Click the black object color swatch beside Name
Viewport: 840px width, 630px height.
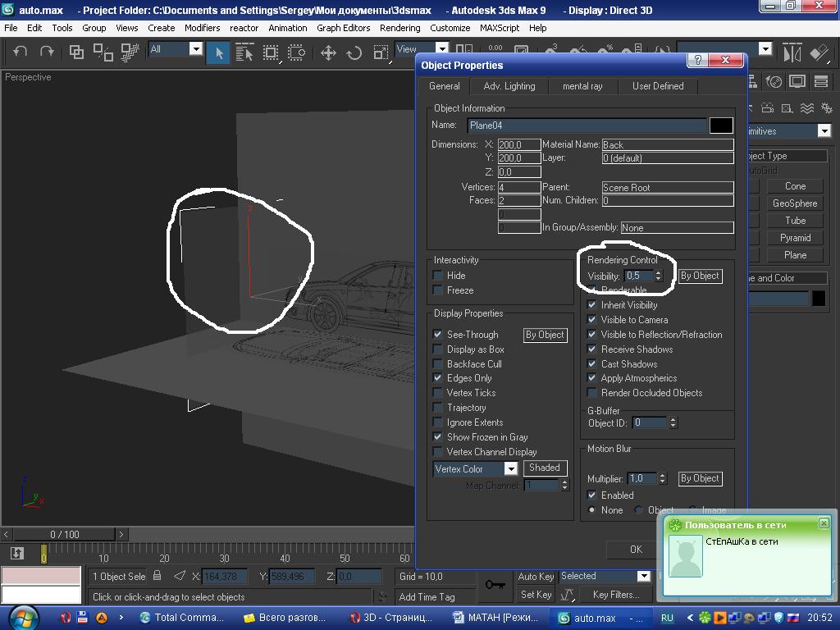[x=721, y=126]
